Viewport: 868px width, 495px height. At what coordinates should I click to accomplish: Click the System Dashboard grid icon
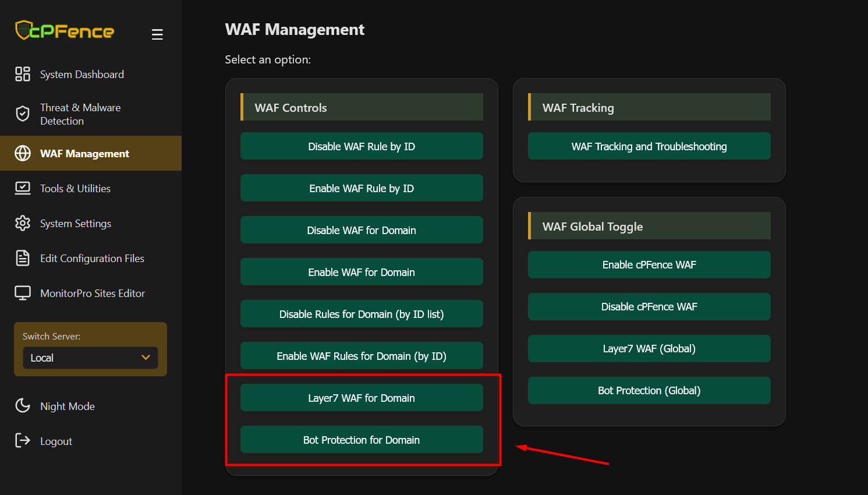tap(23, 74)
